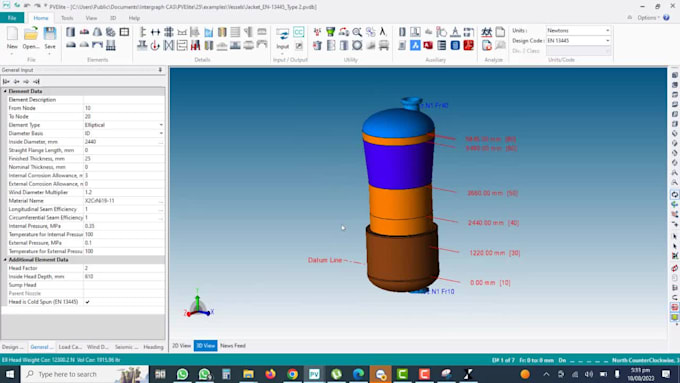Open the help question mark icon

pyautogui.click(x=667, y=18)
